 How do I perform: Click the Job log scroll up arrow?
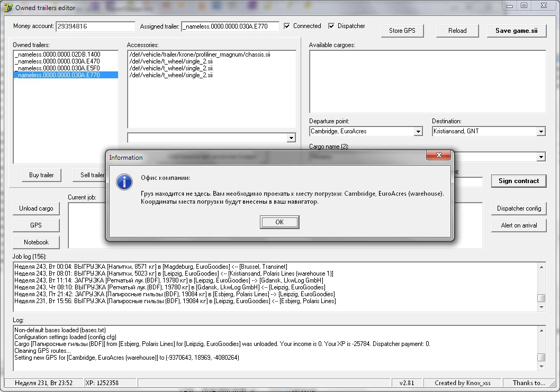point(541,267)
